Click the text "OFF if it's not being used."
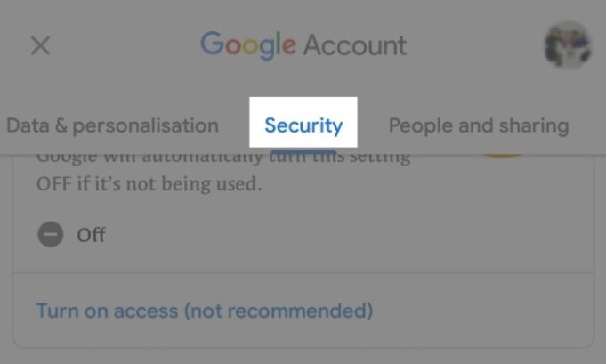The height and width of the screenshot is (364, 606). (149, 183)
